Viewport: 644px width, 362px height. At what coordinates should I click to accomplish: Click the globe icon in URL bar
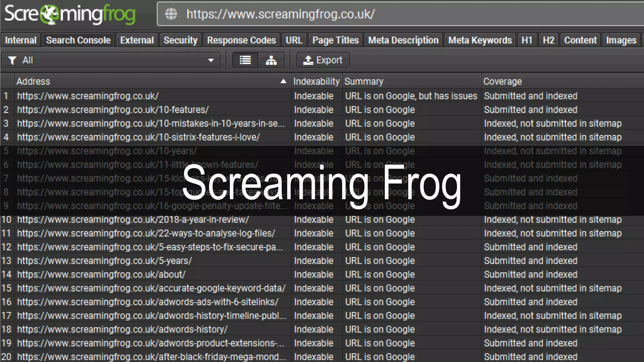[171, 14]
